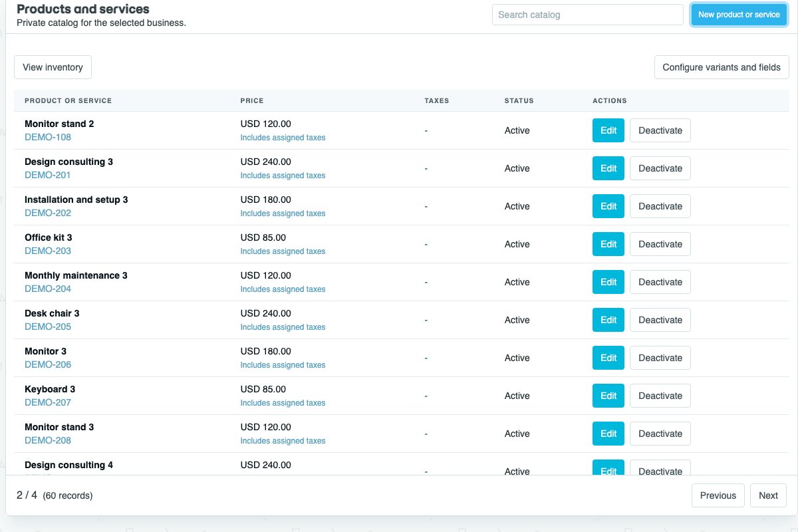Select the Monthly maintenance 3 name
Viewport: 798px width, 532px height.
(x=76, y=275)
